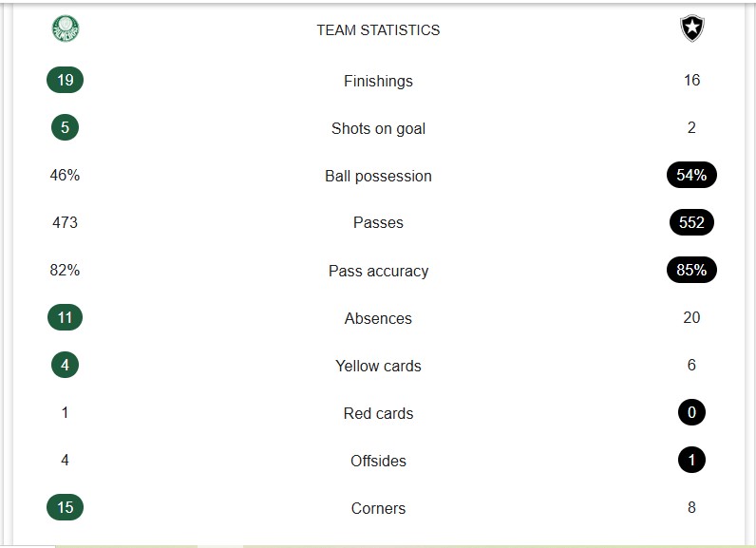Click the green 19 finishings badge

[x=65, y=81]
